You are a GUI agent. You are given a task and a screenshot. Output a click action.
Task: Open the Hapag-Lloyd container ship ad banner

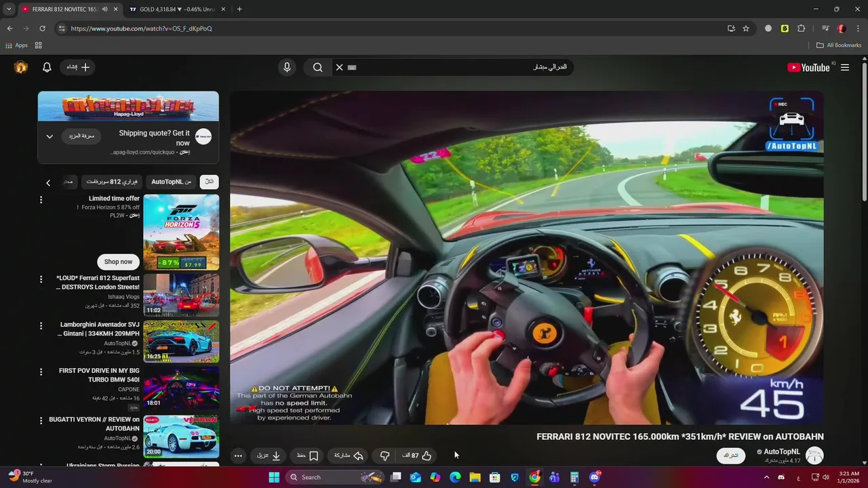click(x=128, y=106)
